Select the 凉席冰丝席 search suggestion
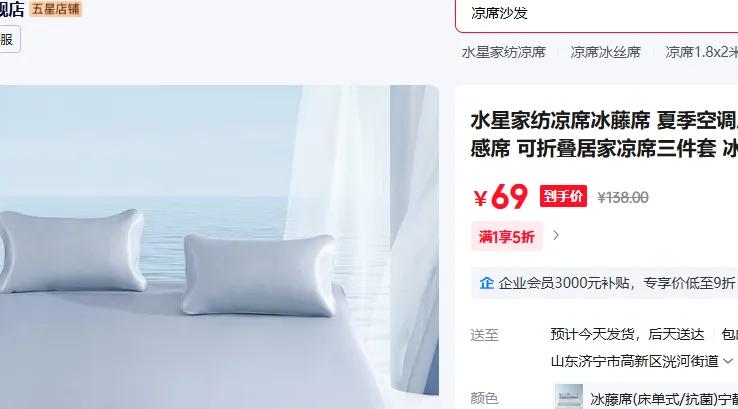 [x=605, y=52]
